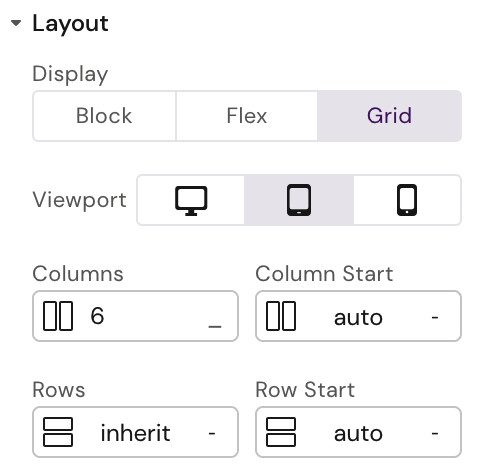Image resolution: width=484 pixels, height=476 pixels.
Task: Switch to desktop monitor viewport
Action: pos(191,200)
